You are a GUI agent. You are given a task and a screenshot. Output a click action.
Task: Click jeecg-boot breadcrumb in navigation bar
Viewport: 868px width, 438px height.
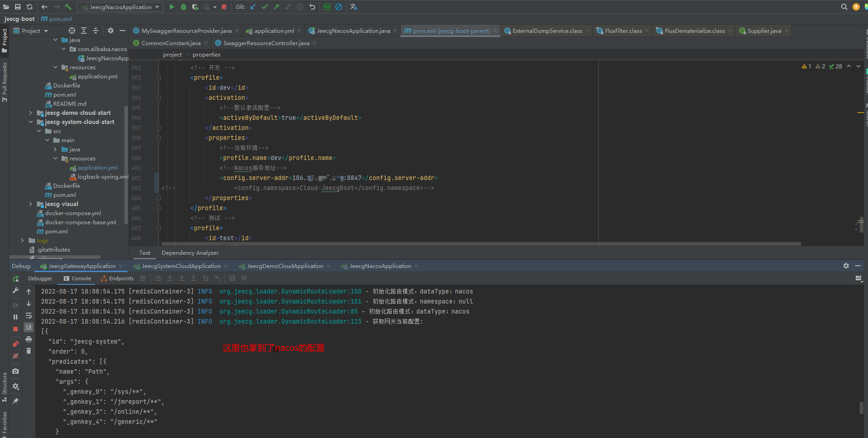[x=20, y=19]
